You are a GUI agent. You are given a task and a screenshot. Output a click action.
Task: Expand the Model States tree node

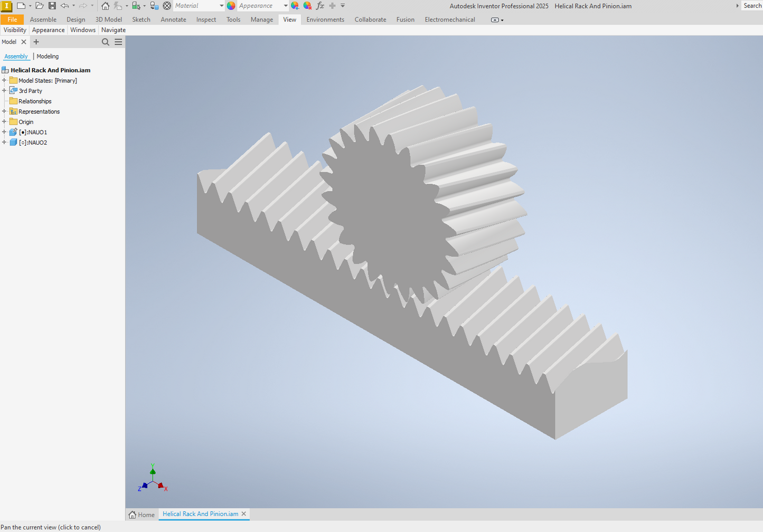point(4,81)
